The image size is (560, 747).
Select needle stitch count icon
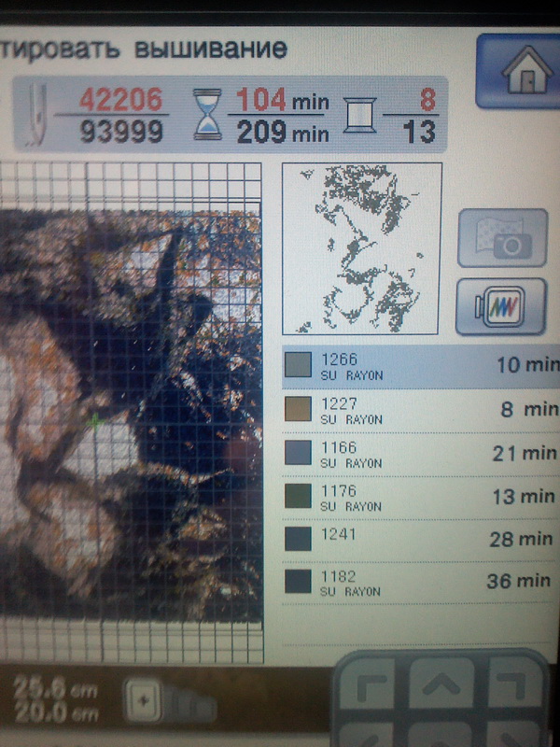37,115
